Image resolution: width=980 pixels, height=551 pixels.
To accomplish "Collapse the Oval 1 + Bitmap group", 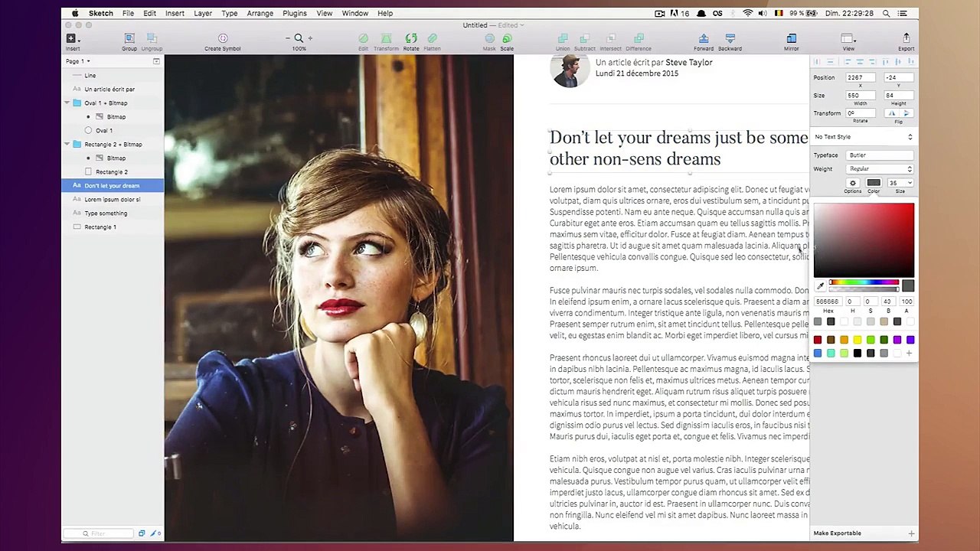I will [x=67, y=103].
